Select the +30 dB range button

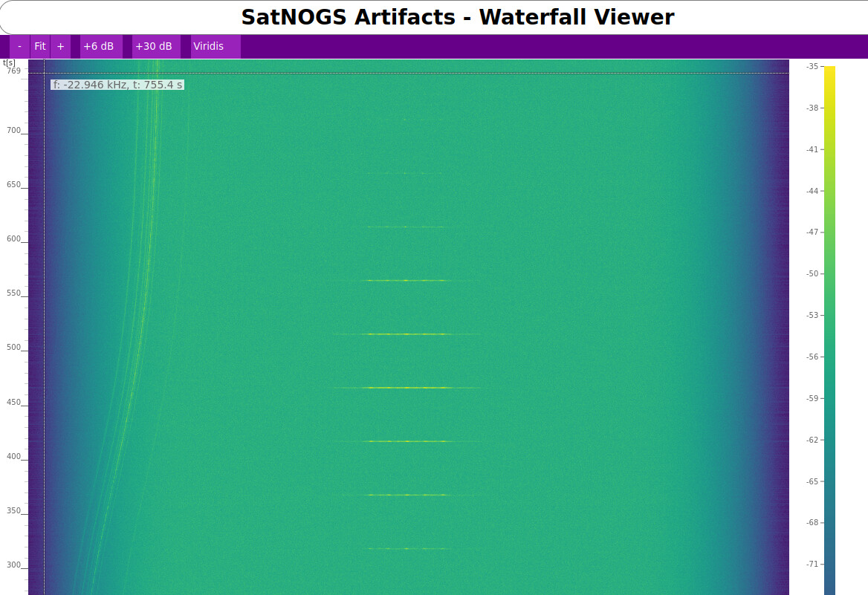point(154,46)
